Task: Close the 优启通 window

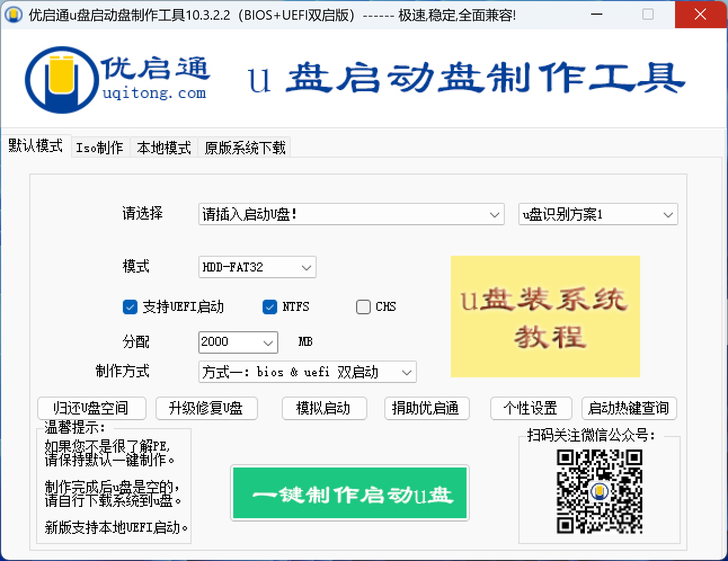Action: (x=700, y=14)
